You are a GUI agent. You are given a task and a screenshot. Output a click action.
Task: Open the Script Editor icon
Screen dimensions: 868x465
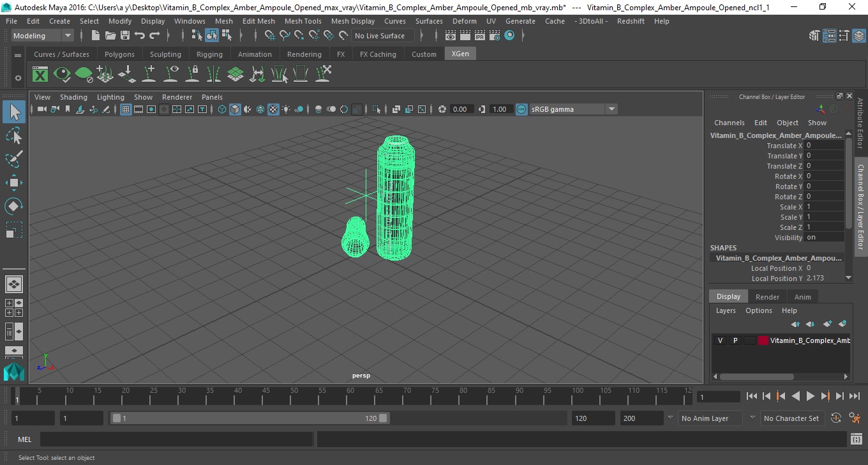click(857, 439)
